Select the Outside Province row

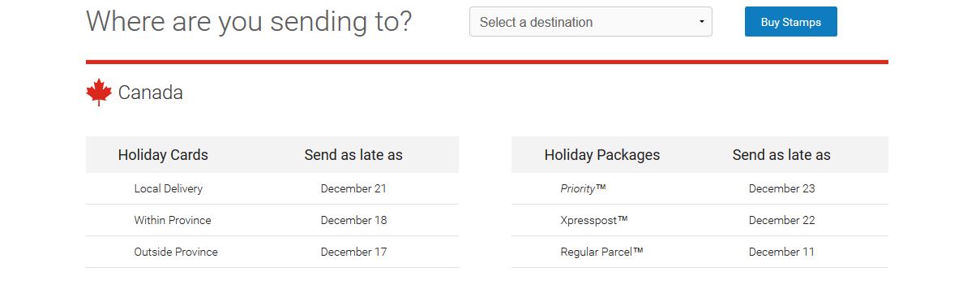pos(272,252)
